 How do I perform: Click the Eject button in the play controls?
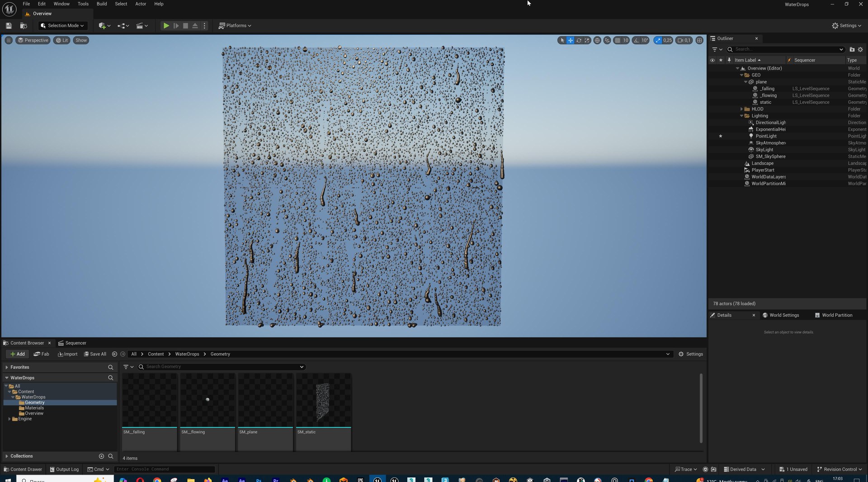tap(195, 26)
